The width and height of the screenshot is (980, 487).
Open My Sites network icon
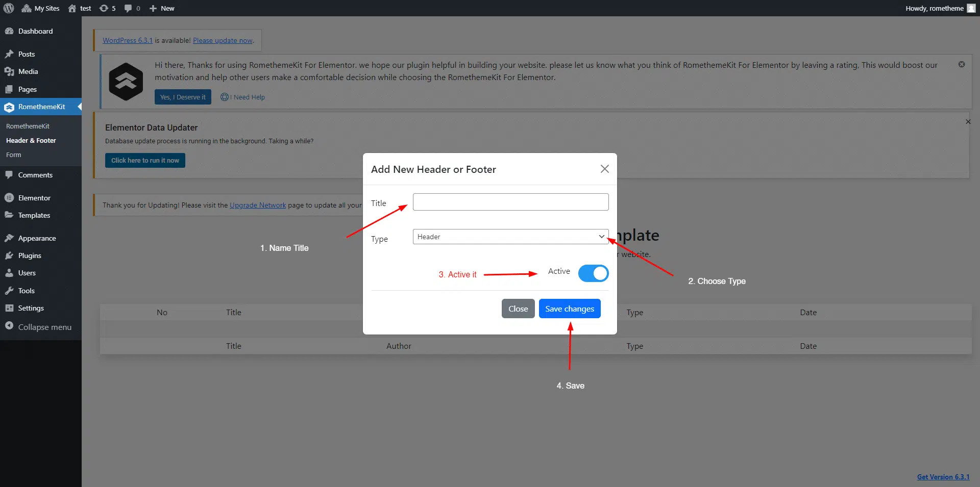(27, 8)
